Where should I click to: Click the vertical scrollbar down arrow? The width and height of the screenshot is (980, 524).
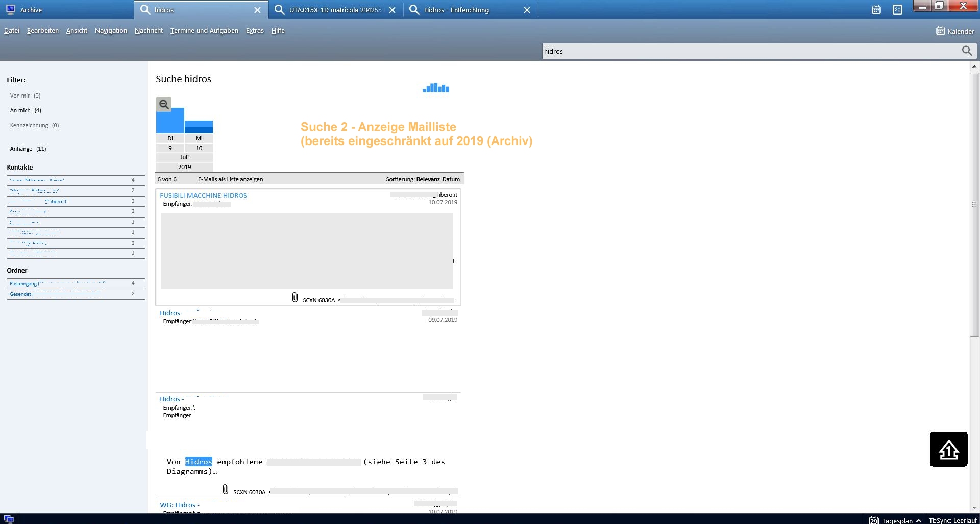(x=974, y=508)
